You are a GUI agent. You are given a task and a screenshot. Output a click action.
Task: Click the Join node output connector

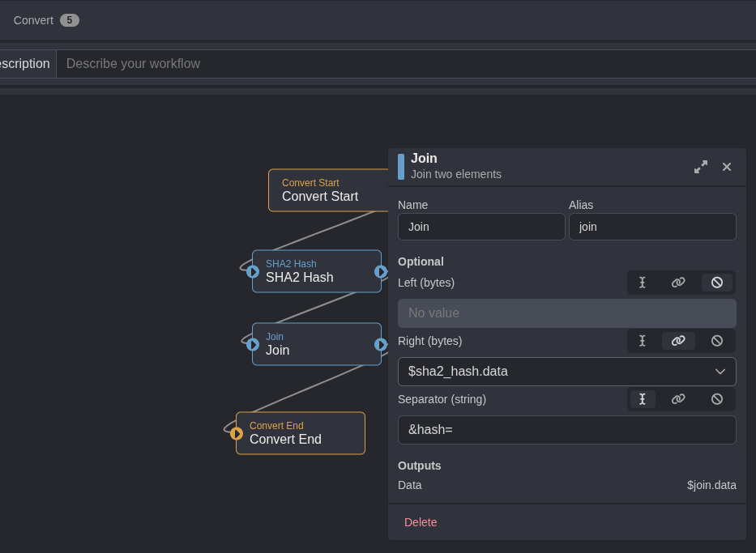pos(381,344)
